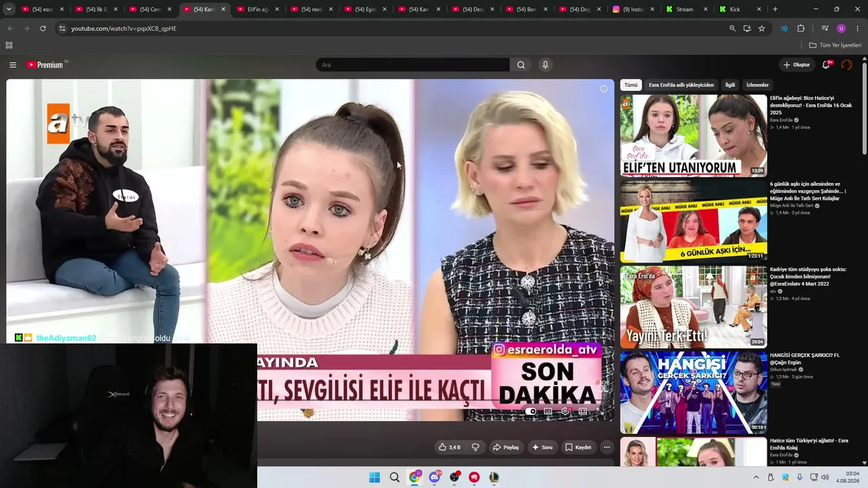Open more actions three-dot menu below video
The height and width of the screenshot is (488, 868).
(607, 447)
